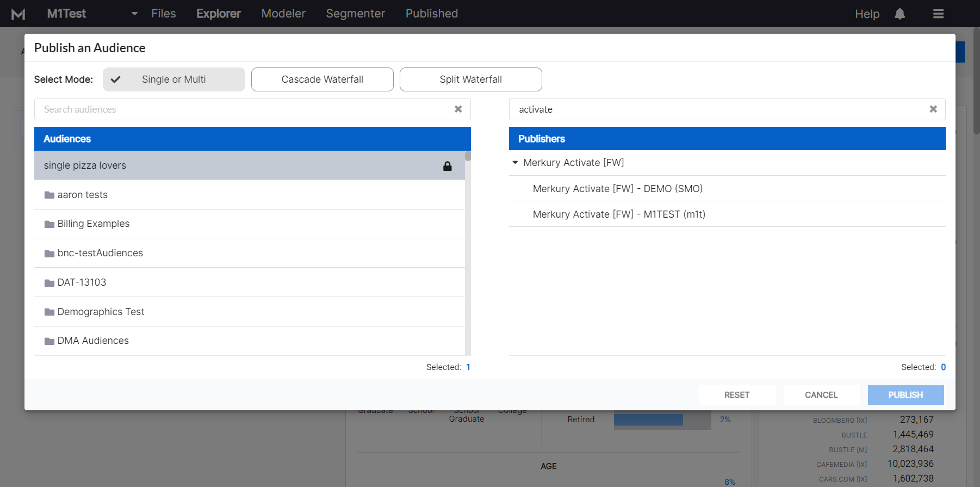
Task: Open the DAT-13103 folder
Action: coord(250,282)
